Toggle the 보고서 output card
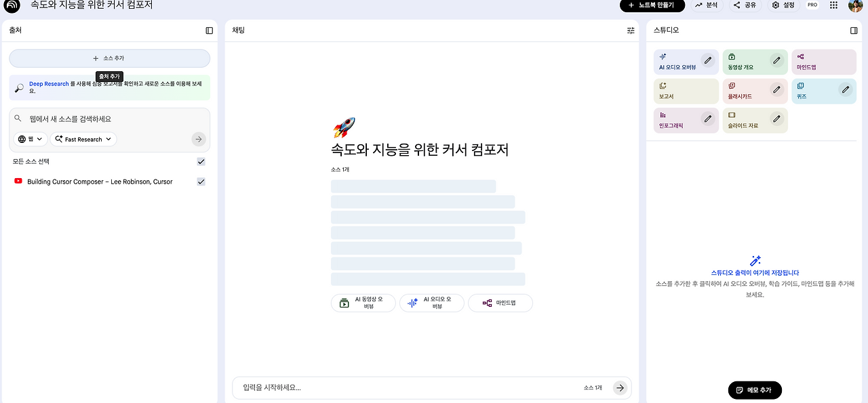 click(x=677, y=91)
